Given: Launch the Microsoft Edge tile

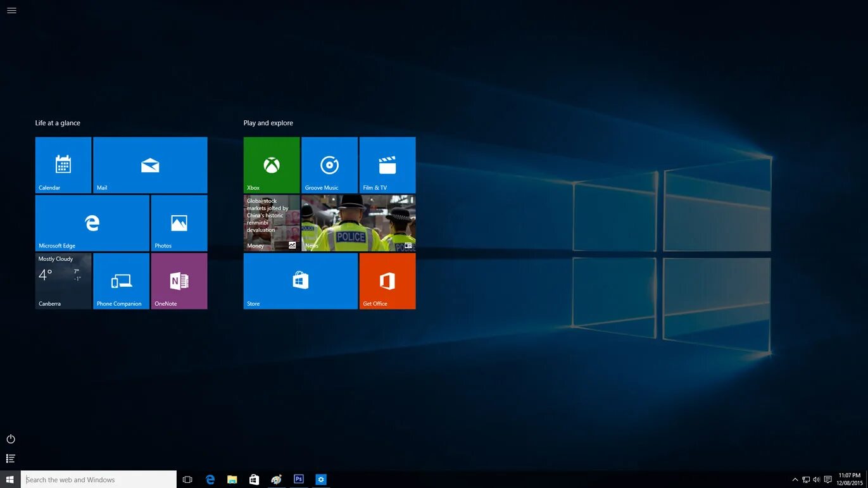Looking at the screenshot, I should pyautogui.click(x=92, y=223).
